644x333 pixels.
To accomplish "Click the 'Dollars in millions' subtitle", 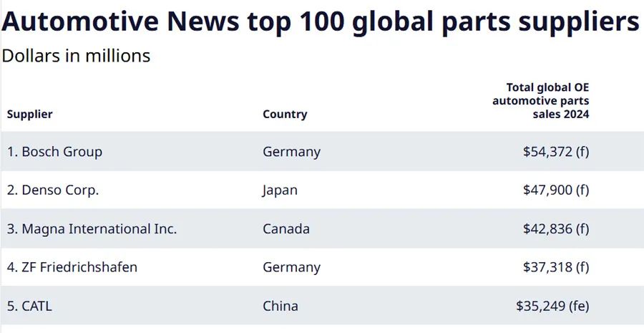I will (76, 56).
